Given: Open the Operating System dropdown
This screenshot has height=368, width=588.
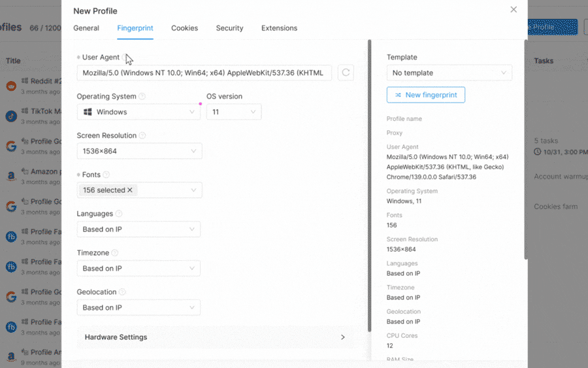Looking at the screenshot, I should pos(139,112).
